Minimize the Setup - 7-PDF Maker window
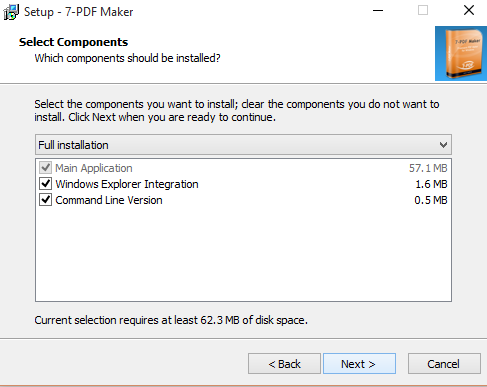Viewport: 487px width, 387px height. 378,10
